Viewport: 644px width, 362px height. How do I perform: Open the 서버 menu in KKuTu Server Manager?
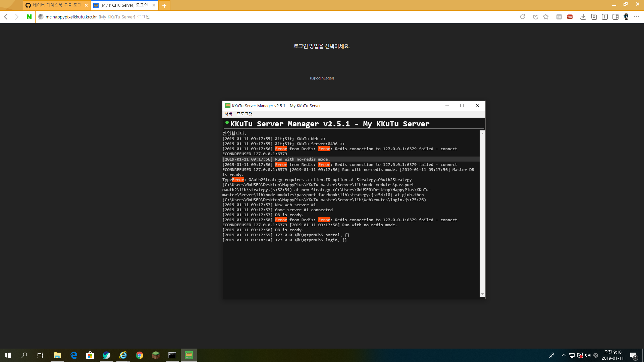(228, 114)
